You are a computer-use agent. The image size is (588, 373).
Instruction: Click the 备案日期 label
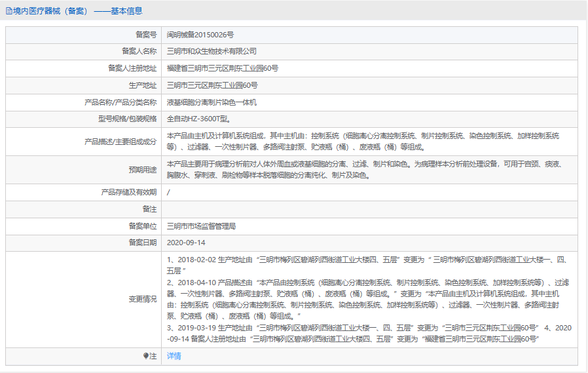tap(143, 243)
